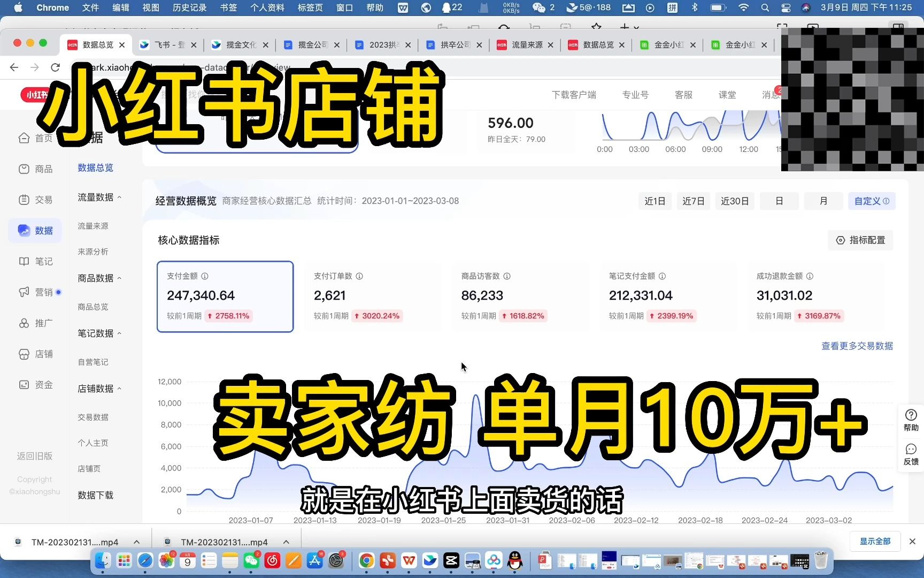Open options for second TM-202302131 mp4 download

coord(286,542)
